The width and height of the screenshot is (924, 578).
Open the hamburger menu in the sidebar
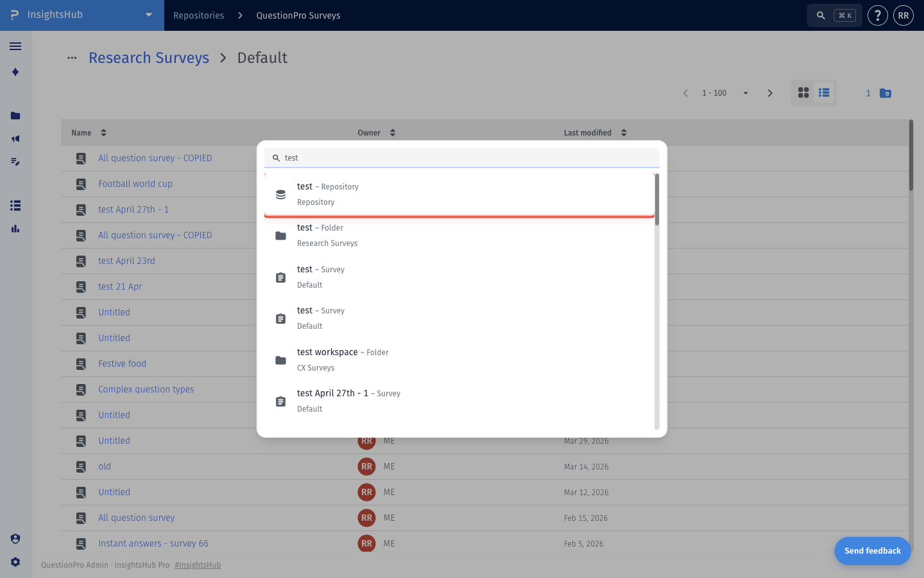15,46
